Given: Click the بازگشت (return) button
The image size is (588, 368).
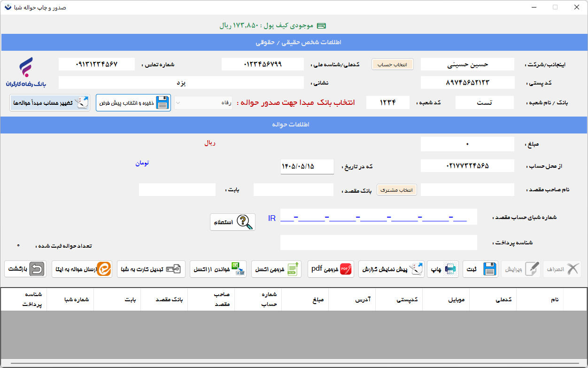Looking at the screenshot, I should tap(25, 269).
